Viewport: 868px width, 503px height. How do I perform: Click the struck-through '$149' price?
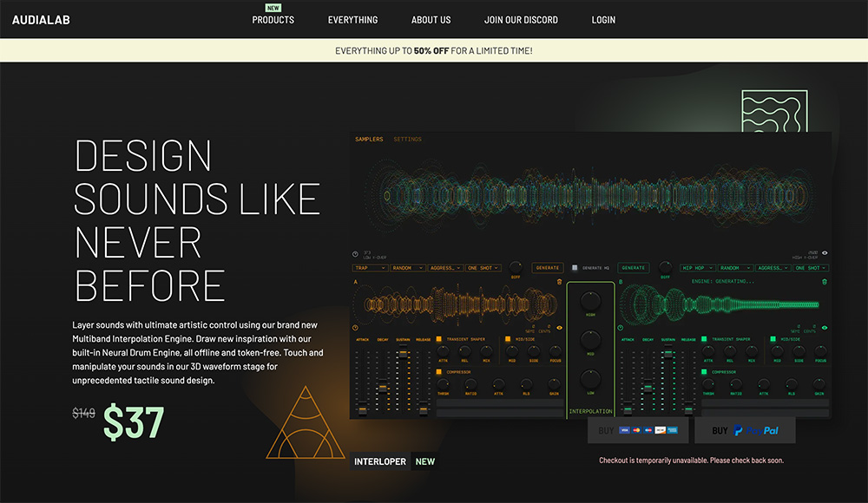tap(83, 414)
